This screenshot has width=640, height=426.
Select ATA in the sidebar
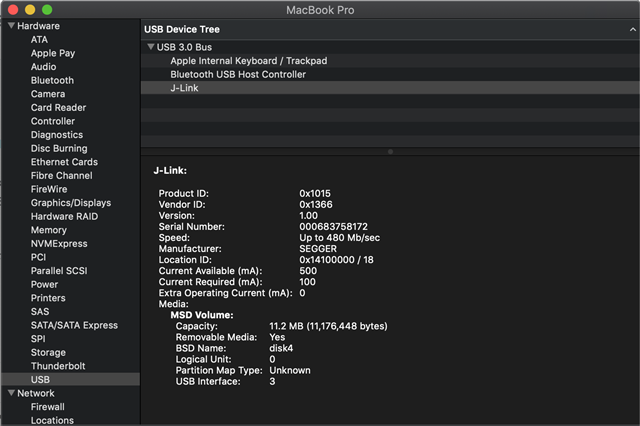click(x=39, y=40)
